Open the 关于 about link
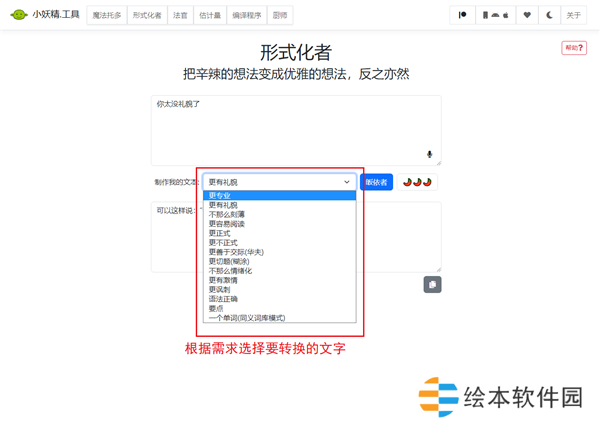This screenshot has height=423, width=600. pyautogui.click(x=573, y=15)
